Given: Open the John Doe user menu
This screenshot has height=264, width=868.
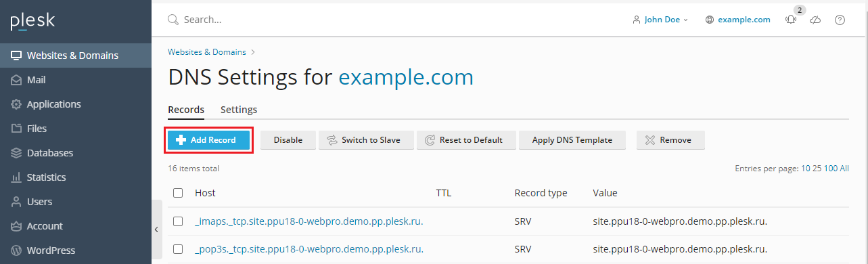Looking at the screenshot, I should [660, 20].
